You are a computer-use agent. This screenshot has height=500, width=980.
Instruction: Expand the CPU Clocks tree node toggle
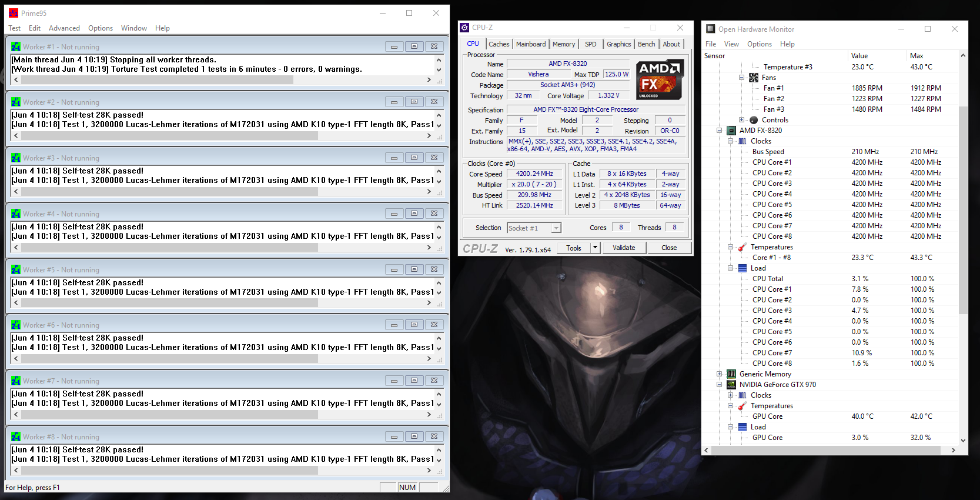(x=731, y=141)
